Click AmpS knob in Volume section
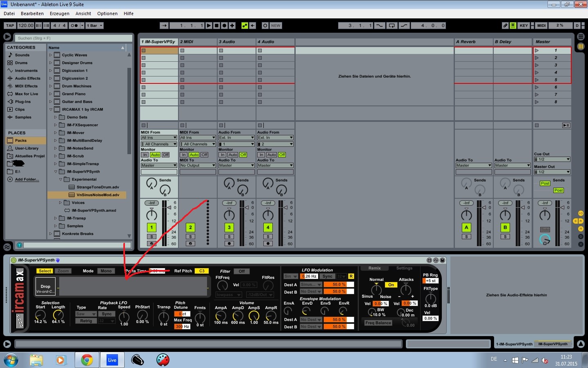 click(254, 316)
